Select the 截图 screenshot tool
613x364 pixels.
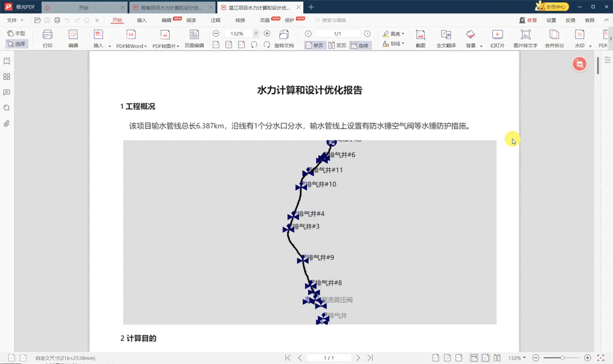pos(421,40)
